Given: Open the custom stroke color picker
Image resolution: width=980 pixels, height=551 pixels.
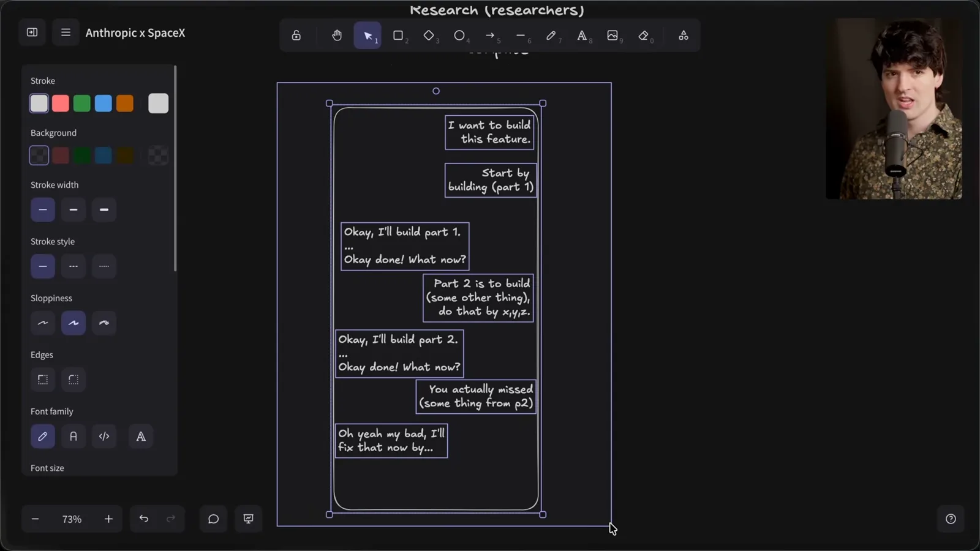Looking at the screenshot, I should [x=158, y=103].
